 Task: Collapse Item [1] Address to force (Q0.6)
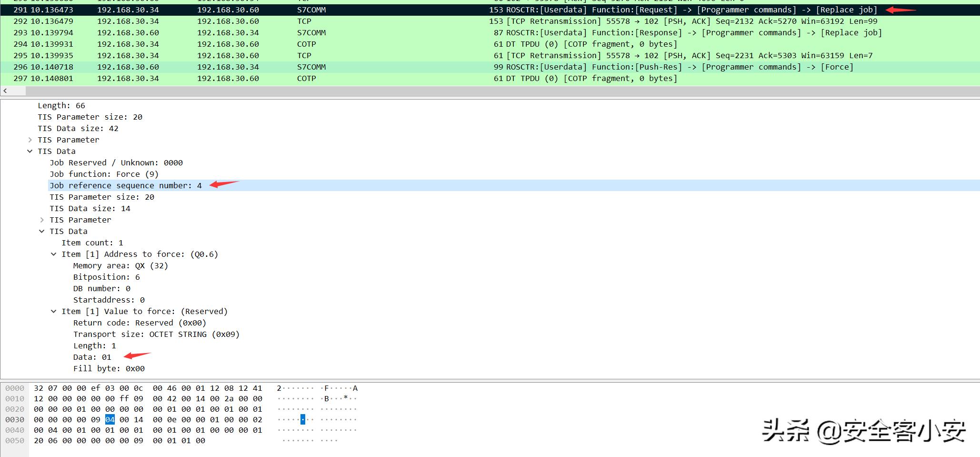tap(54, 254)
